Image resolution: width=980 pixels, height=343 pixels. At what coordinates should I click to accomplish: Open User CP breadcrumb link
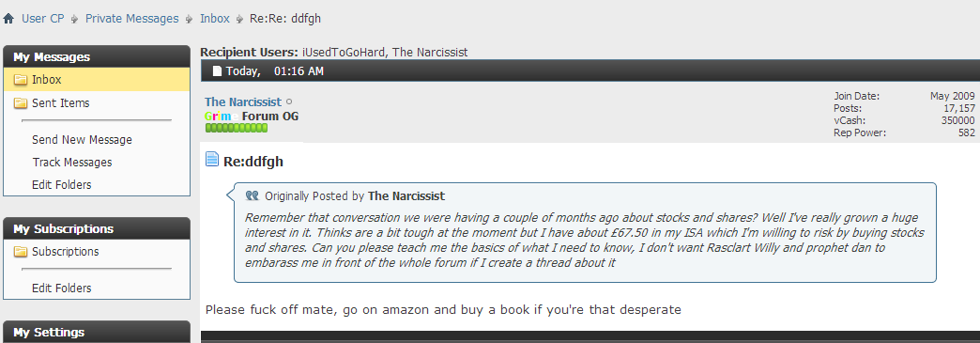tap(42, 18)
